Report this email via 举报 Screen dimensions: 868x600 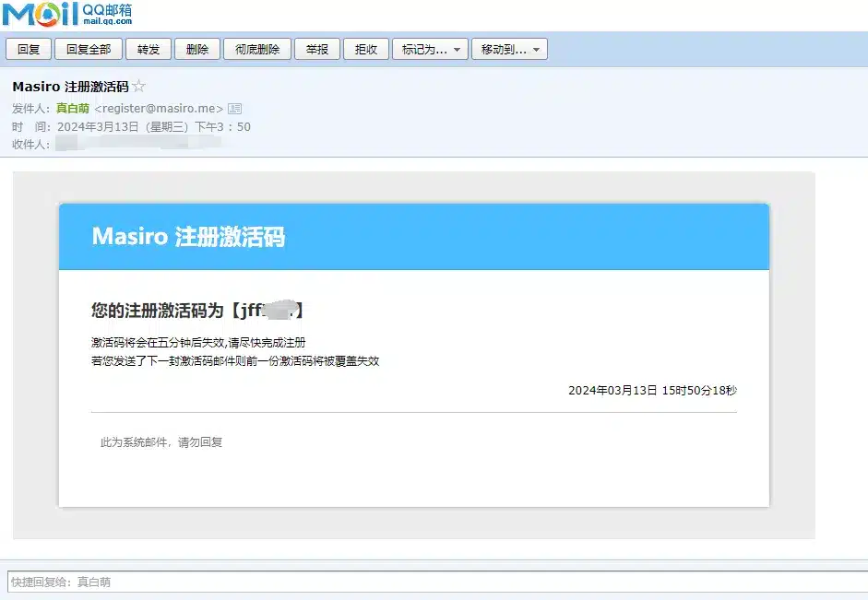pyautogui.click(x=317, y=50)
